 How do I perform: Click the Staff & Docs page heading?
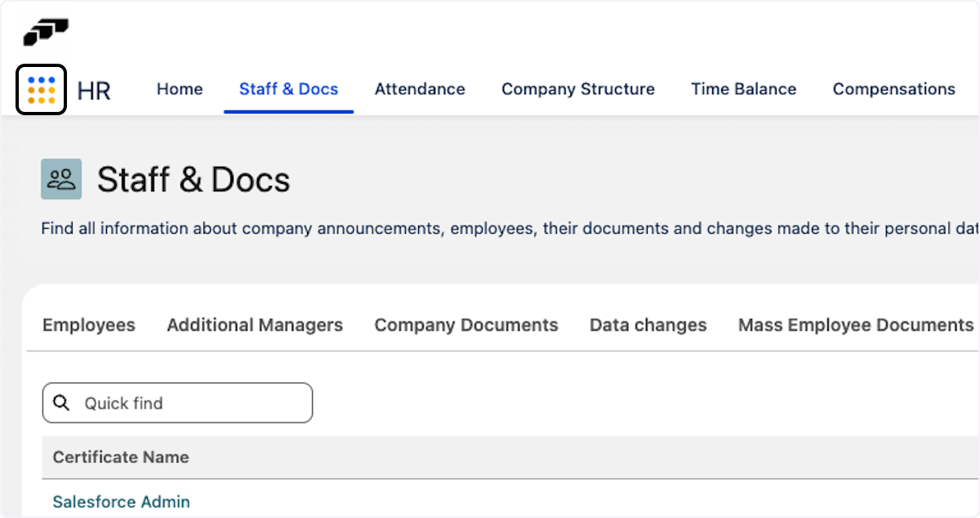[x=194, y=180]
